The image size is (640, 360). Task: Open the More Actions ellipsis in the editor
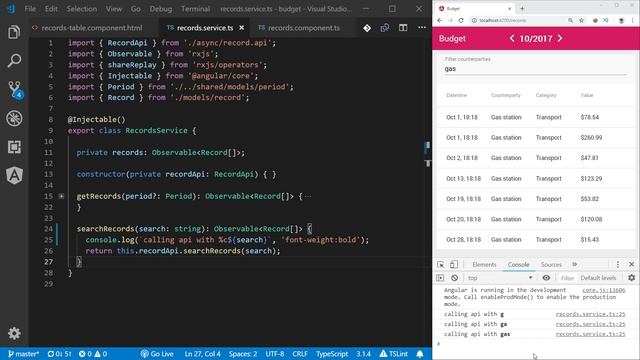422,28
